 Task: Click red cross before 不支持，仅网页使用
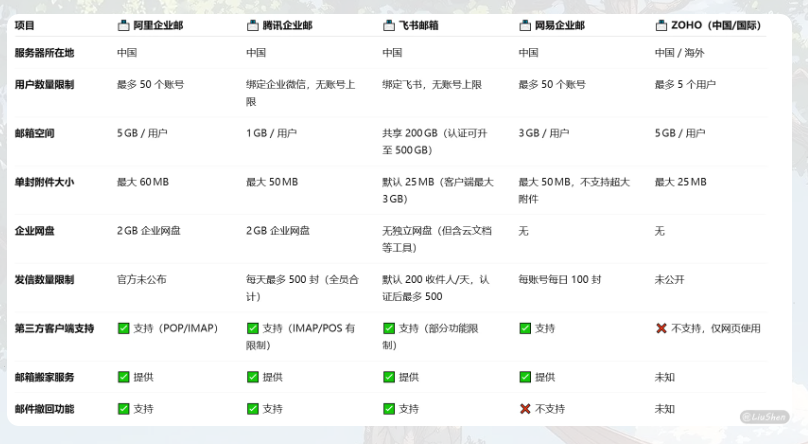click(x=661, y=328)
